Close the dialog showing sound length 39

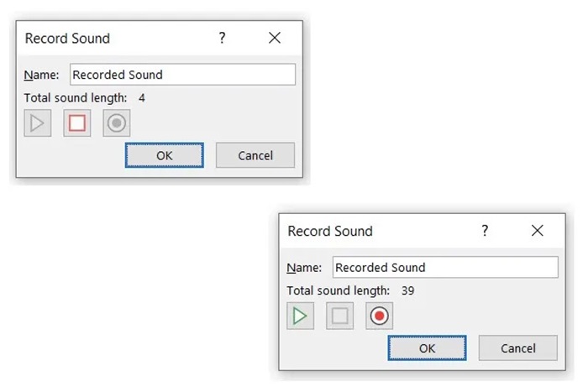(537, 231)
